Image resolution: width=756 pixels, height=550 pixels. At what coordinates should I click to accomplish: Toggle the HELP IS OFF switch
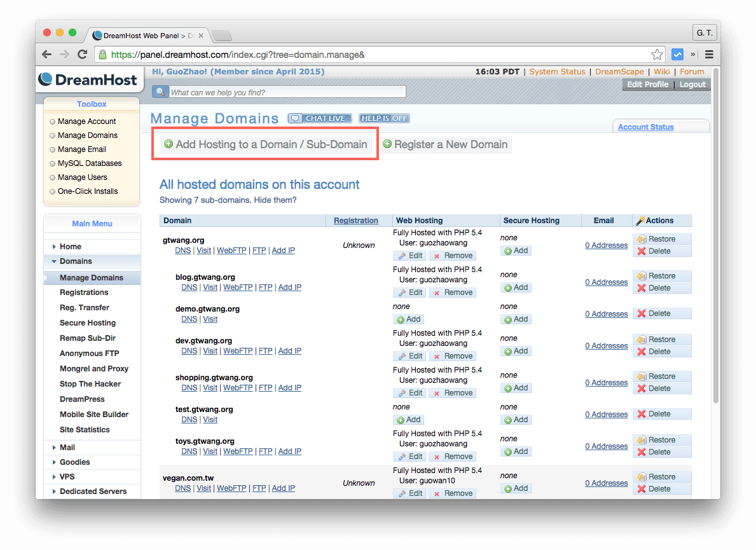pos(384,118)
